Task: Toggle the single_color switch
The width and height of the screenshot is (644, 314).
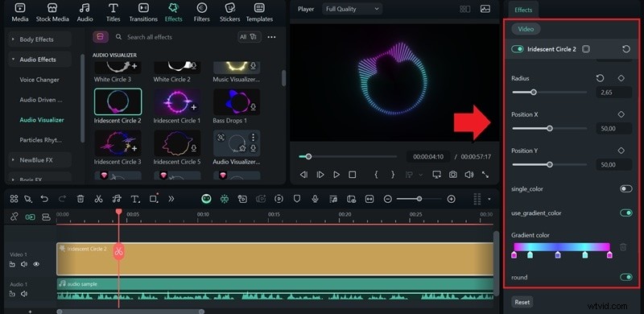Action: (x=626, y=189)
